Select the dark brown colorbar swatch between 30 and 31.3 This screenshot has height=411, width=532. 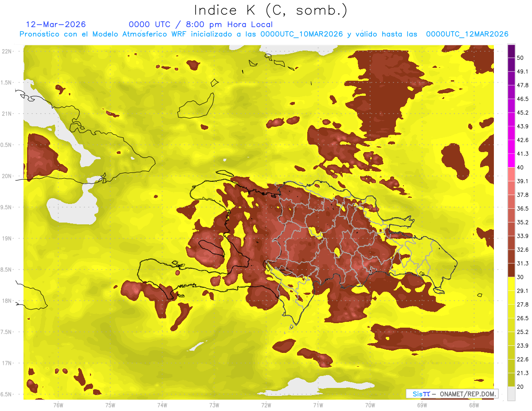click(511, 270)
